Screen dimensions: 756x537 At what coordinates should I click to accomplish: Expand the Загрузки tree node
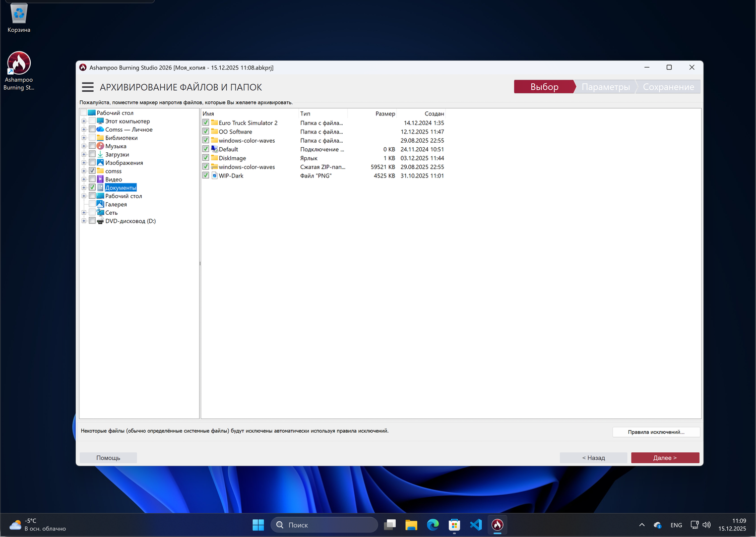(84, 154)
